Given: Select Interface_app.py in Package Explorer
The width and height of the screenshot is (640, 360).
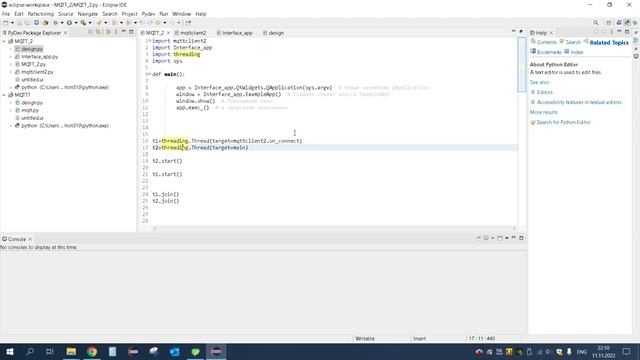Looking at the screenshot, I should tap(40, 57).
